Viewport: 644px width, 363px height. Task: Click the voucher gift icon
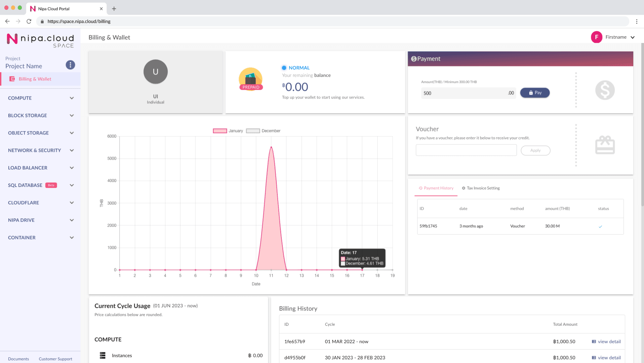[605, 145]
